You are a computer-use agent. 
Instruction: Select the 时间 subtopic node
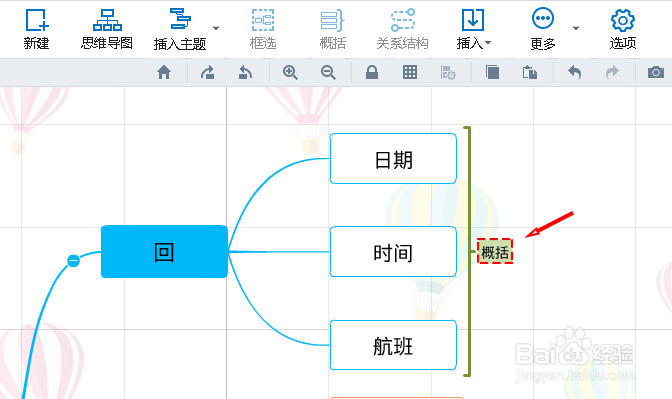pyautogui.click(x=393, y=252)
